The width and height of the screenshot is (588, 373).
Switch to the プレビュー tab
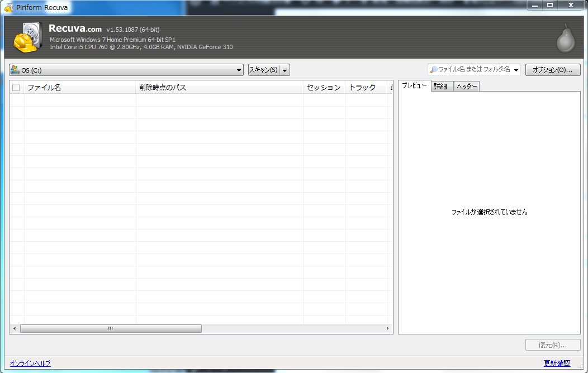(414, 86)
